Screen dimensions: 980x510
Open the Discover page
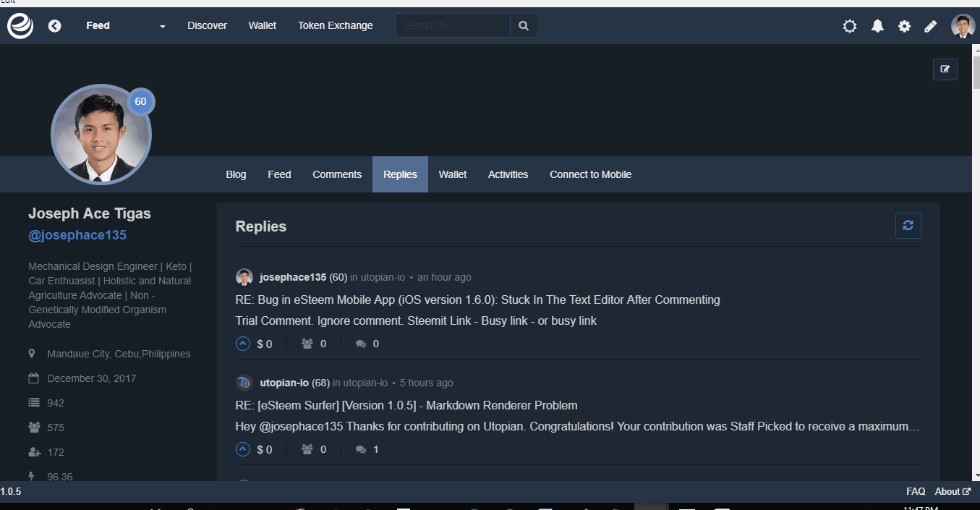coord(207,25)
